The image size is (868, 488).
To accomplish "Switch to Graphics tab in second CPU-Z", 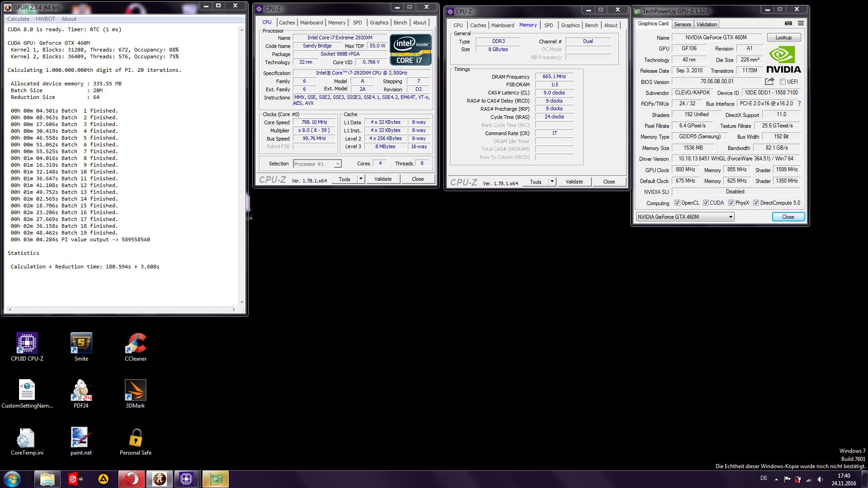I will pyautogui.click(x=570, y=25).
